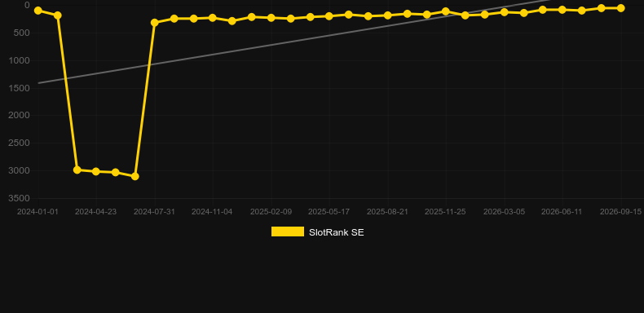Click the data point above 2024-11-04
This screenshot has height=313, width=644.
(212, 18)
